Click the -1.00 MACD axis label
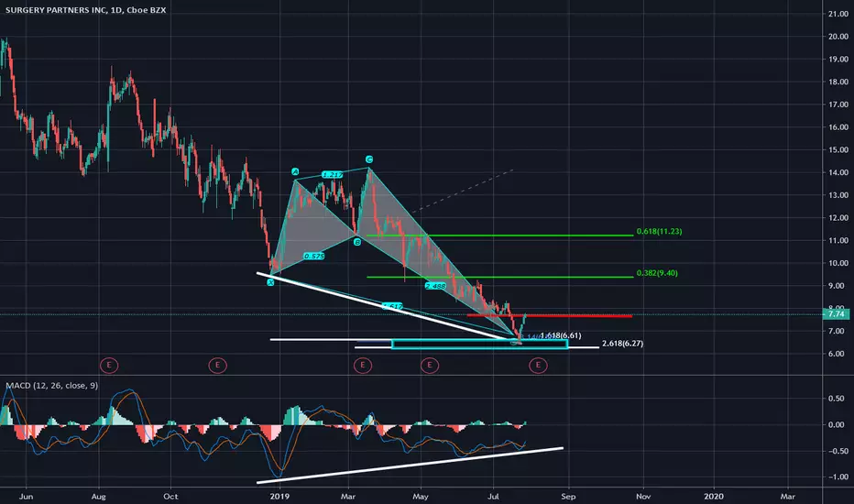This screenshot has width=854, height=504. click(838, 477)
